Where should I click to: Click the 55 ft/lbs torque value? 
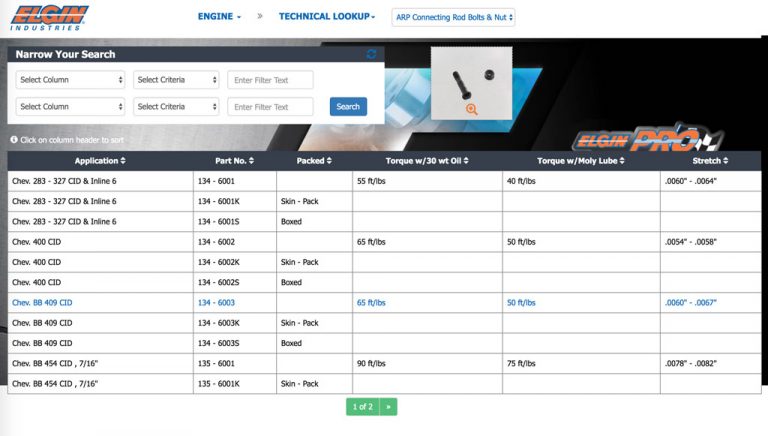pyautogui.click(x=371, y=181)
